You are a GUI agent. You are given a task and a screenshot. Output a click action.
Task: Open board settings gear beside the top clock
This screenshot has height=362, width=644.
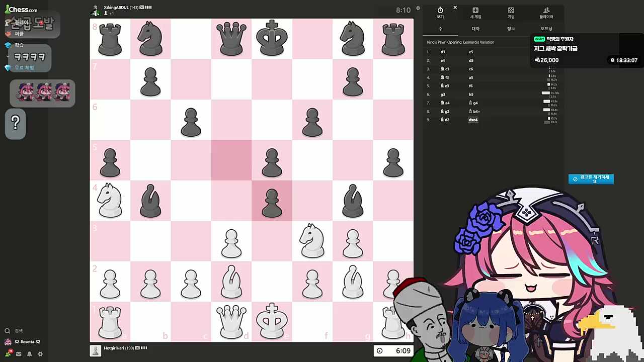pyautogui.click(x=418, y=9)
